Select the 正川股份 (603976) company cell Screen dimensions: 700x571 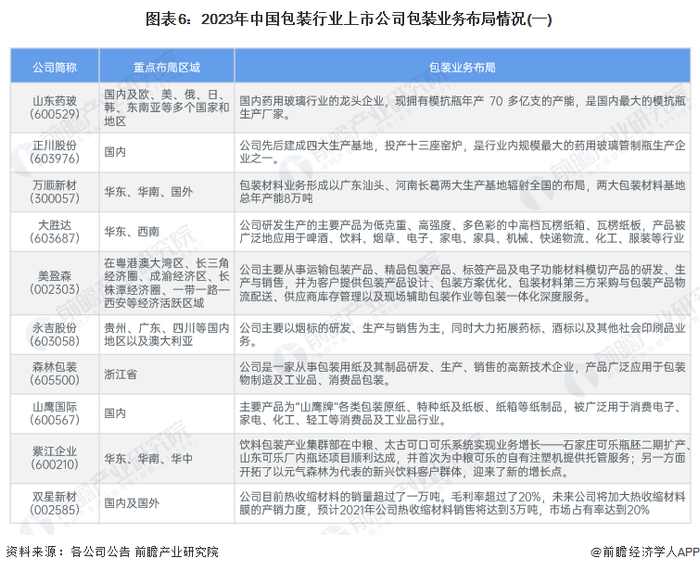click(54, 152)
